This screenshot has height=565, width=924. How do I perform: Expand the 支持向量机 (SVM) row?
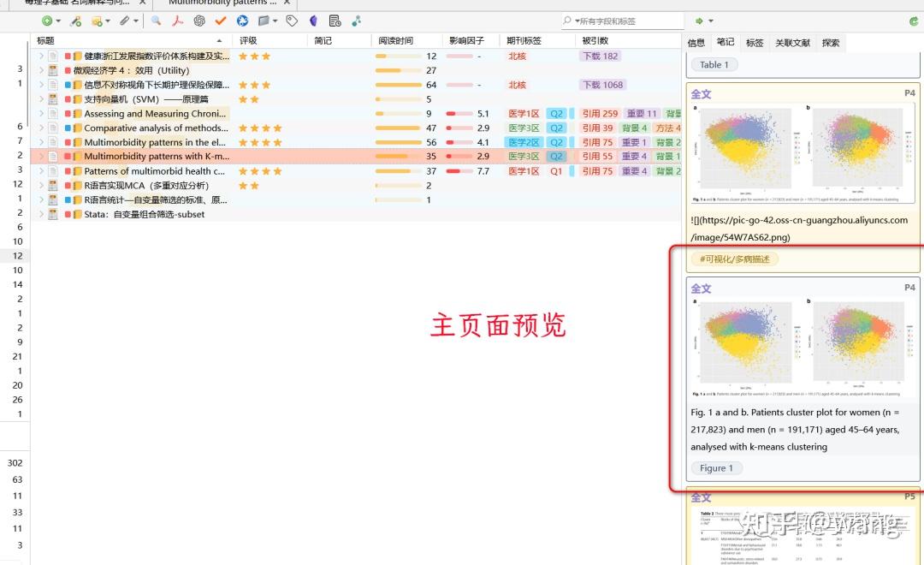click(x=41, y=99)
